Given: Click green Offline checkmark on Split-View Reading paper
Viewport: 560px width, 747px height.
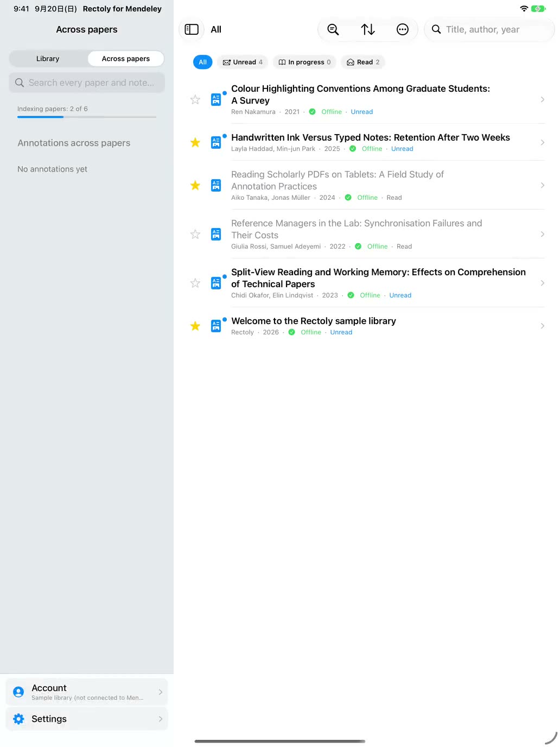Looking at the screenshot, I should point(351,295).
